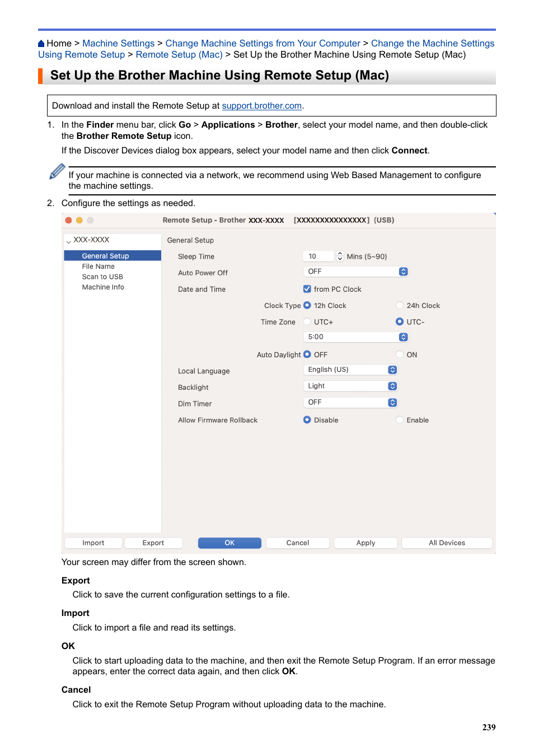
Task: Click the blue OK button
Action: tap(229, 543)
